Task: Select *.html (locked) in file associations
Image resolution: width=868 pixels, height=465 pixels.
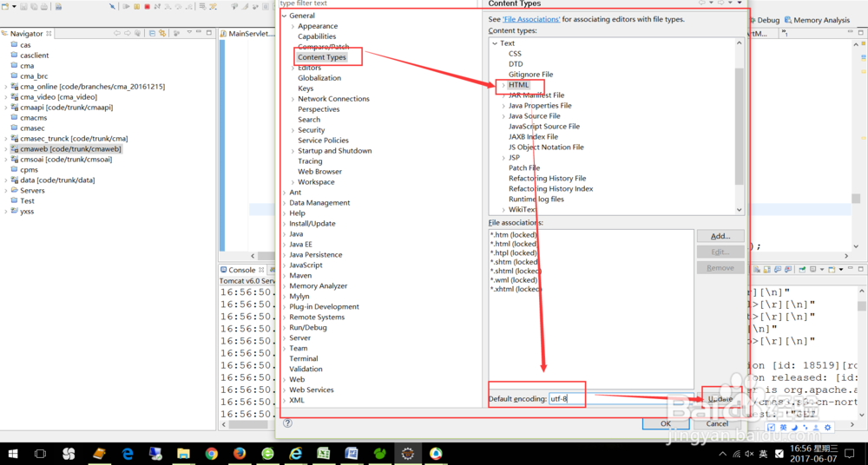Action: tap(514, 244)
